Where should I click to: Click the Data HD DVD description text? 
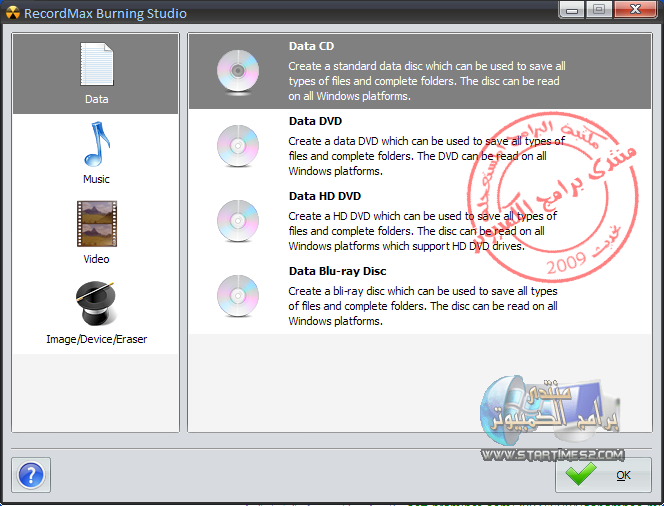[x=423, y=231]
